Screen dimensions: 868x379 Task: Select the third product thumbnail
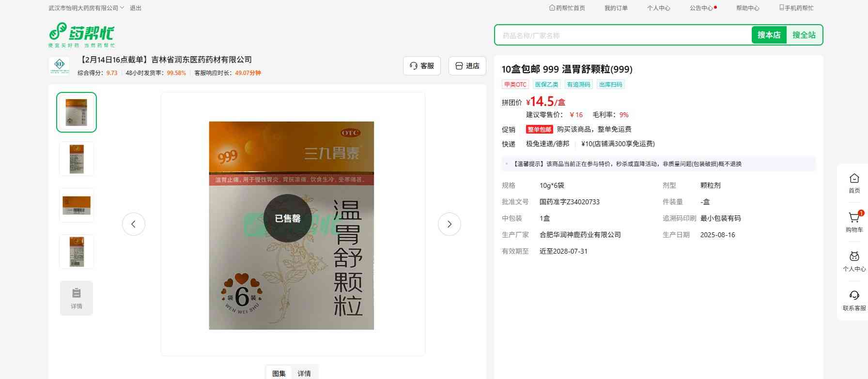pyautogui.click(x=77, y=205)
